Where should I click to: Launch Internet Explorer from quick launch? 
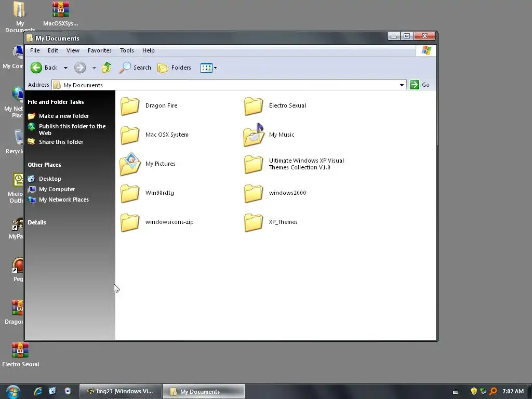point(38,391)
